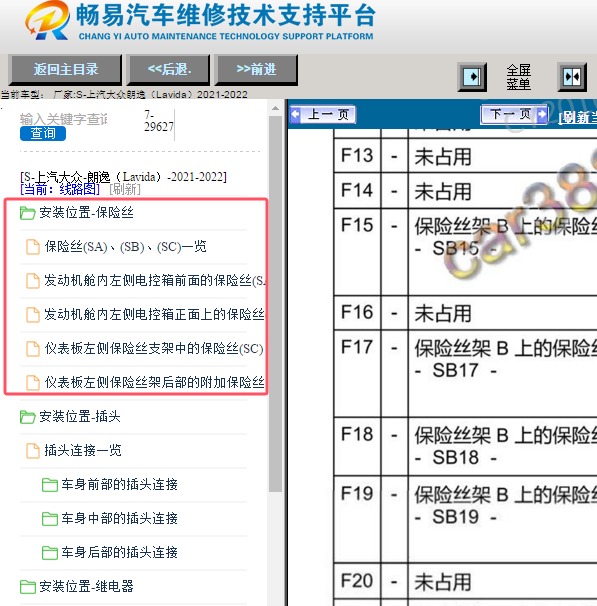Open 发动机舱内左侧电控箱前面的保险丝 item
Screen dimensions: 597x606
coord(155,281)
